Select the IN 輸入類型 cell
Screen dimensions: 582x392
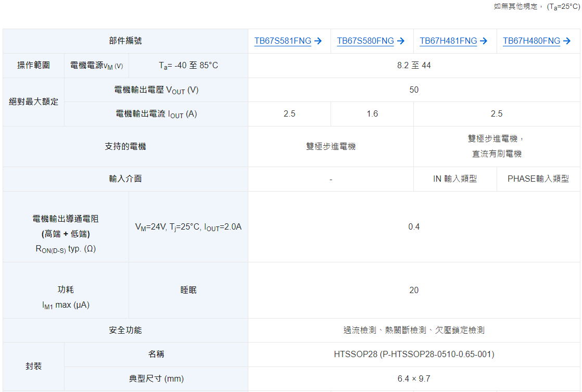click(x=455, y=179)
